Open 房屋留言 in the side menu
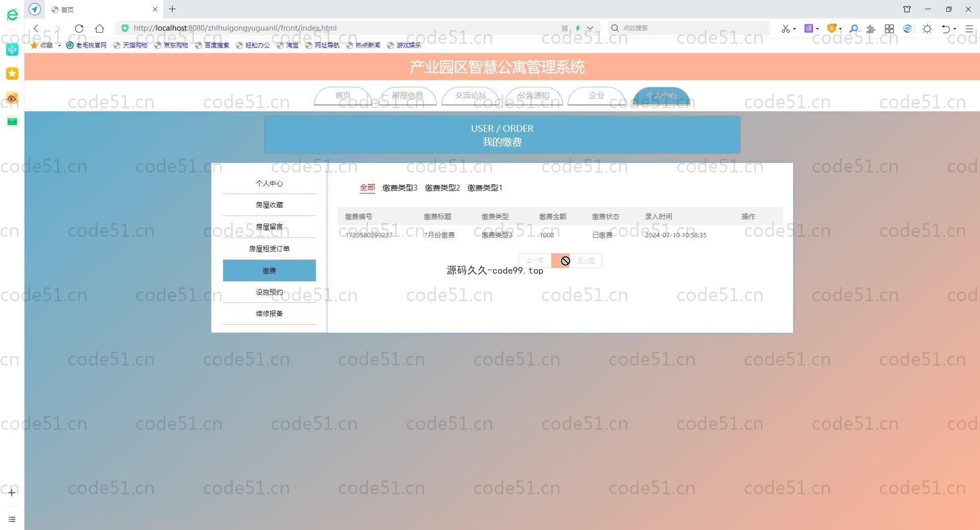This screenshot has width=980, height=530. [x=269, y=227]
